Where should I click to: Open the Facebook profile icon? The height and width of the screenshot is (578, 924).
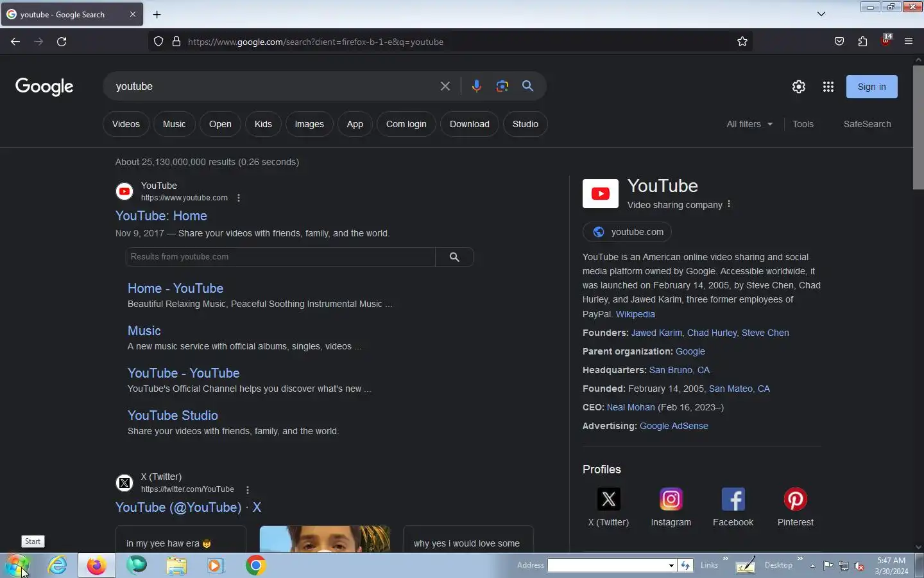[733, 499]
